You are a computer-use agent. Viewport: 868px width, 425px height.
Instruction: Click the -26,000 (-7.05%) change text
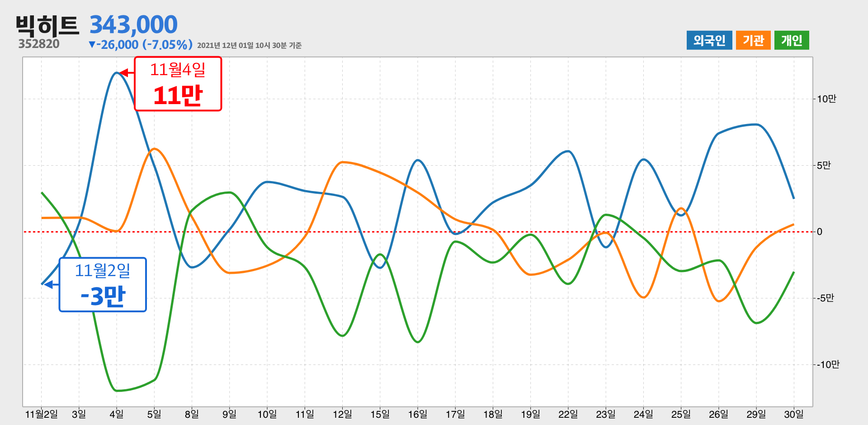point(141,45)
